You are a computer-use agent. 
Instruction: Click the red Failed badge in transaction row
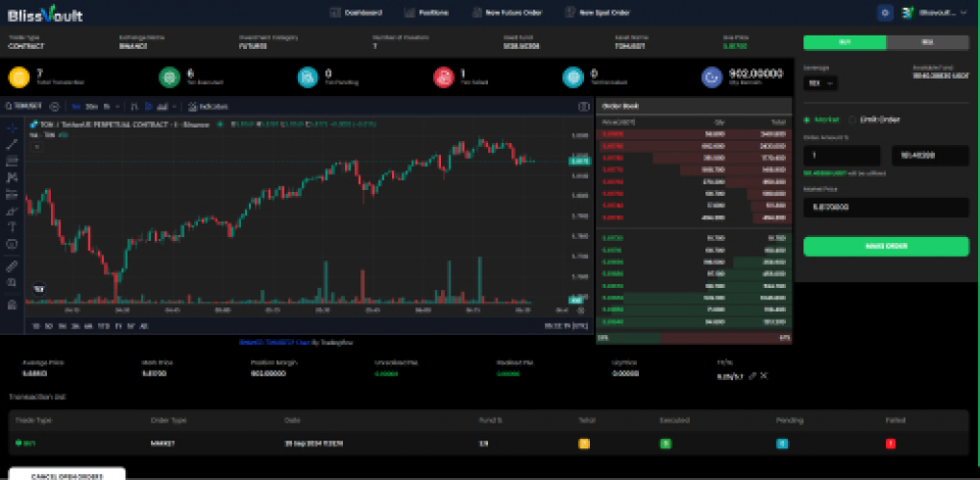891,444
